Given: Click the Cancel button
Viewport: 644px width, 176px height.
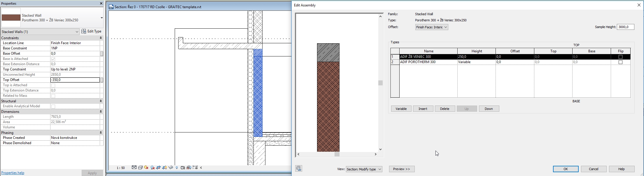Looking at the screenshot, I should coord(594,169).
